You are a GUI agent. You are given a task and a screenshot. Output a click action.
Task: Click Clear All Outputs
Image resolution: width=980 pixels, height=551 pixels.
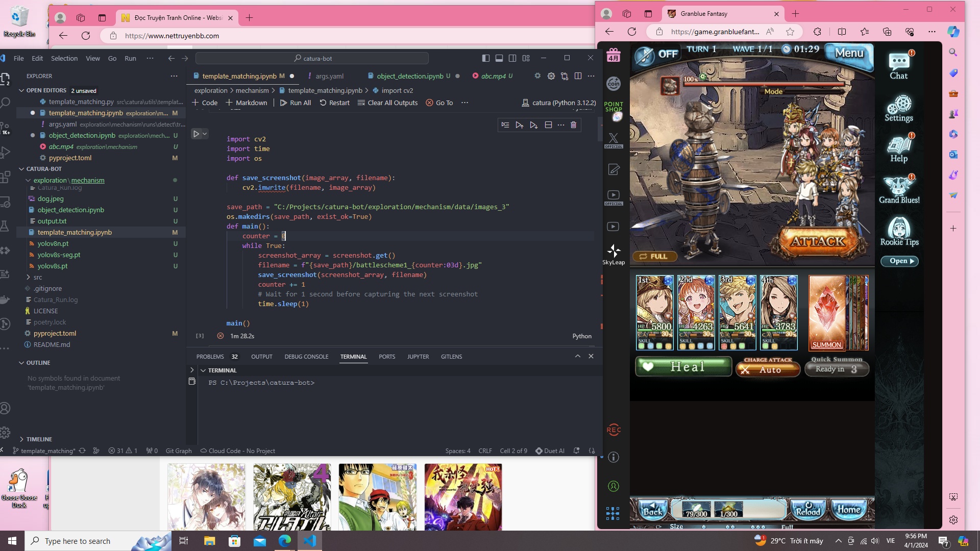point(387,103)
